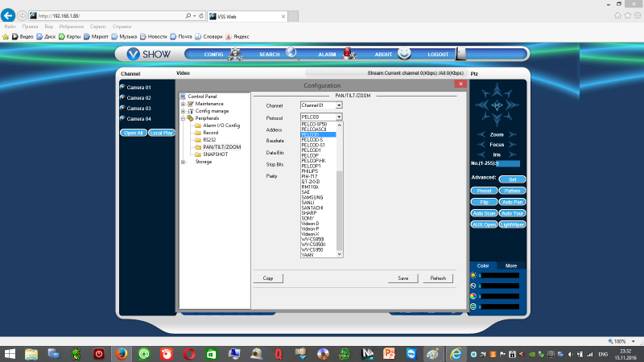Expand the Config manage tree node

184,111
